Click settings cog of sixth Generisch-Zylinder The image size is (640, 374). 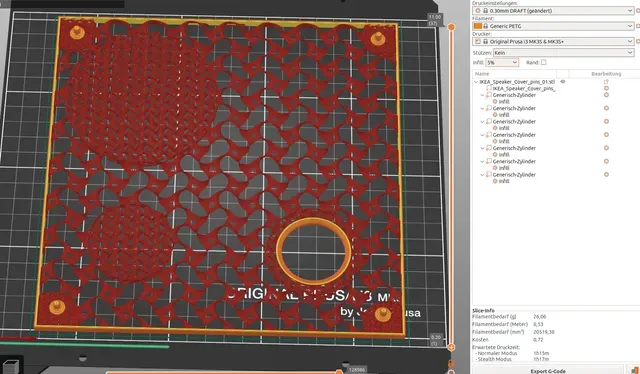point(606,161)
